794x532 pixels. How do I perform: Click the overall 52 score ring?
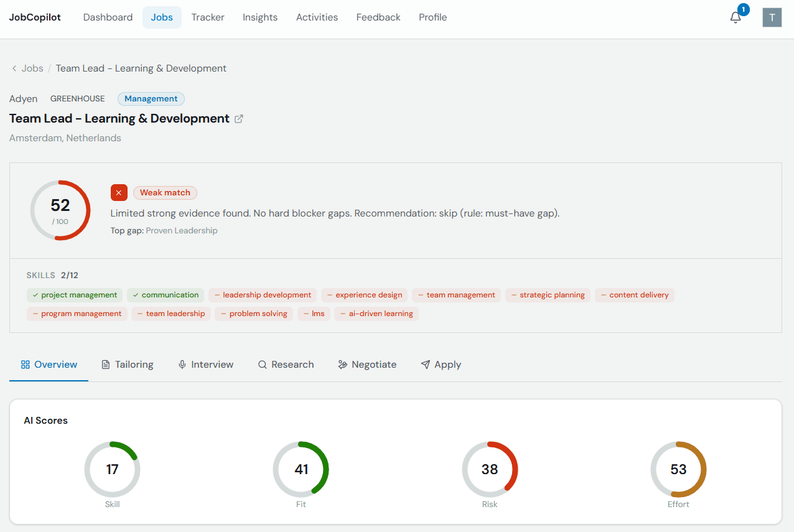point(60,210)
